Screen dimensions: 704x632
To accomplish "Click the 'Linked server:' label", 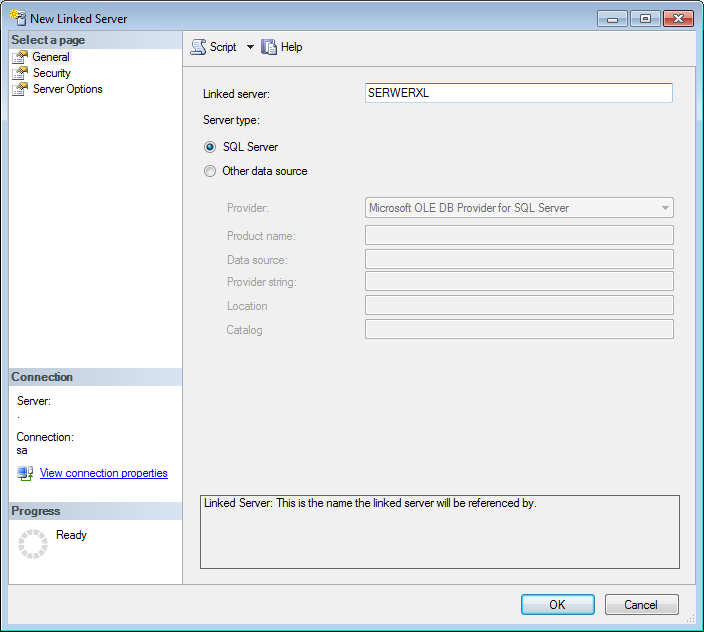I will pyautogui.click(x=236, y=94).
